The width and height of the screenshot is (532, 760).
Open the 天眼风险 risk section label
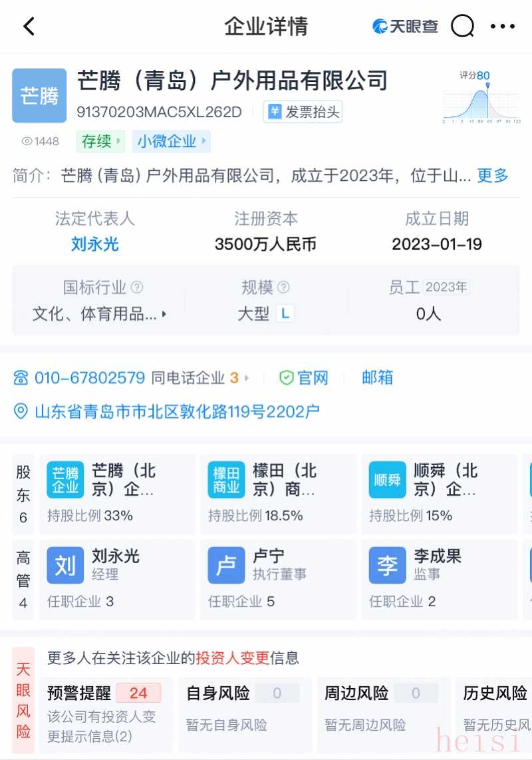point(23,700)
